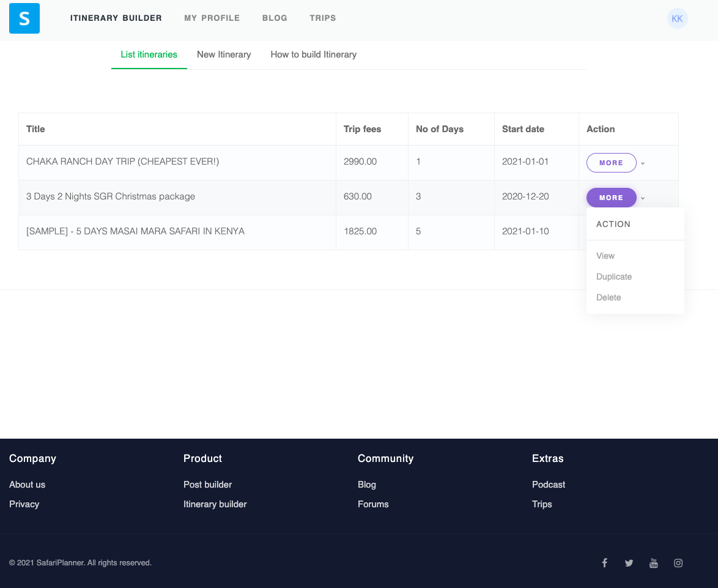The width and height of the screenshot is (718, 588).
Task: Open Privacy footer link
Action: [24, 504]
